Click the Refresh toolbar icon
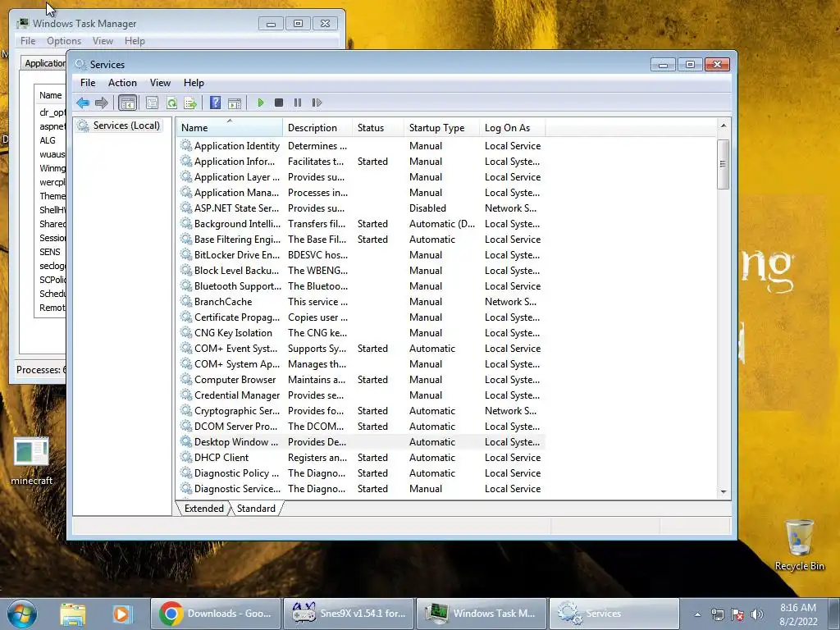This screenshot has width=840, height=630. pyautogui.click(x=171, y=103)
